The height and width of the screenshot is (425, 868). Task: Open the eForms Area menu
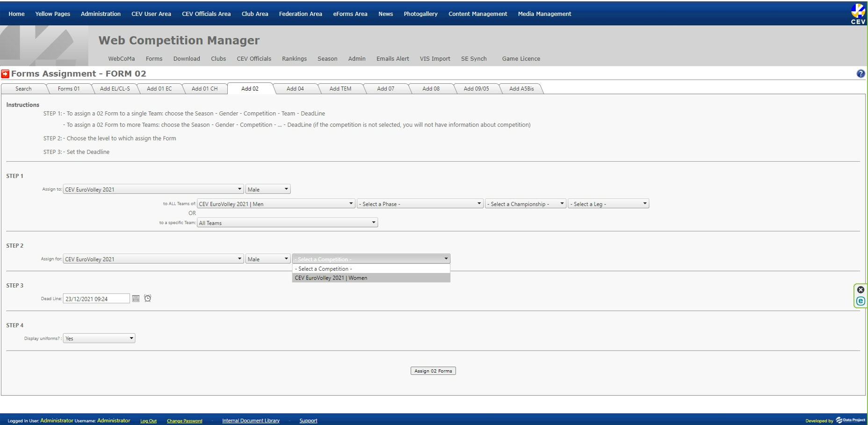click(x=350, y=14)
